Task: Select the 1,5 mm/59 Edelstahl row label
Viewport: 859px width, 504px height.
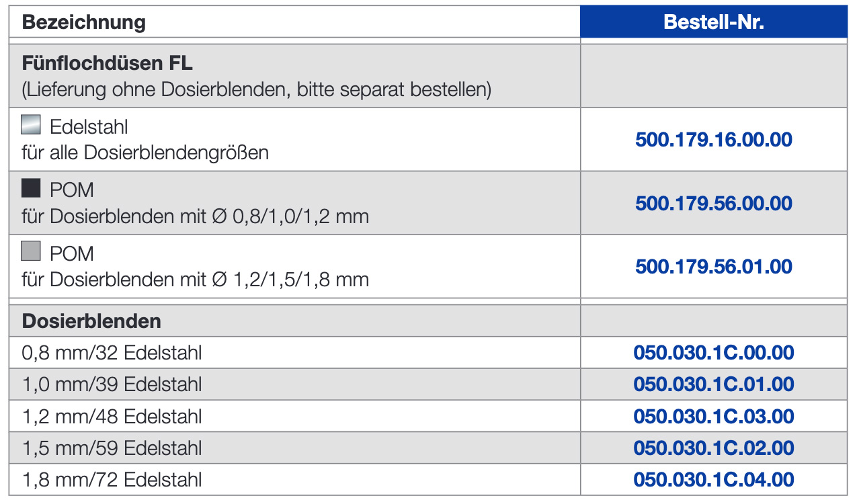Action: click(112, 448)
